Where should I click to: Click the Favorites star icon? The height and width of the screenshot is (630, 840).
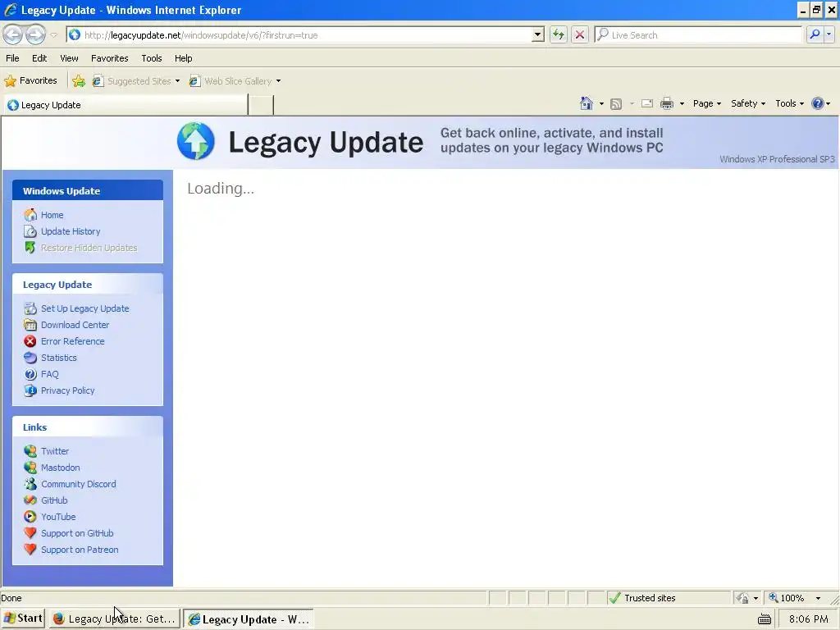click(10, 81)
